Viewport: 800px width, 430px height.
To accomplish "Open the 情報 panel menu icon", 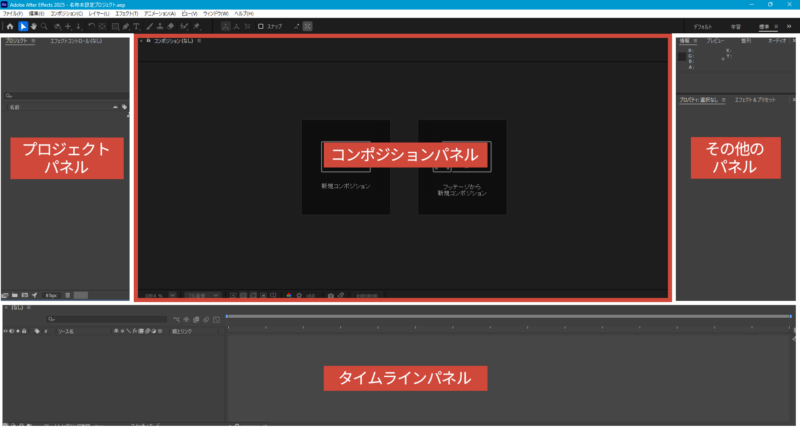I will tap(695, 41).
